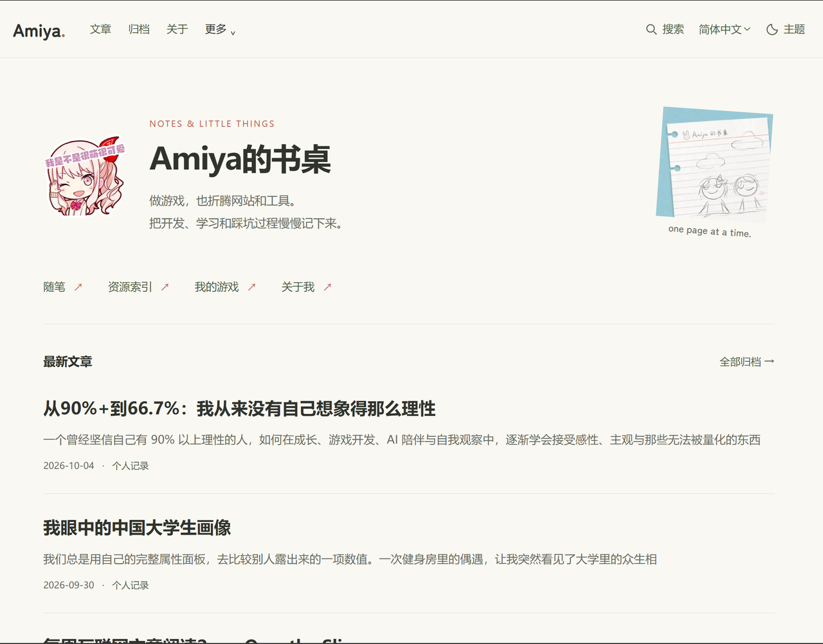Click the arrow icon beside 随笔

click(78, 287)
